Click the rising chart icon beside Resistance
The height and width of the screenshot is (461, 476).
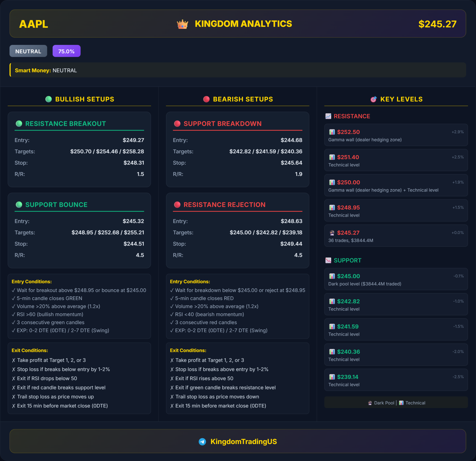328,116
